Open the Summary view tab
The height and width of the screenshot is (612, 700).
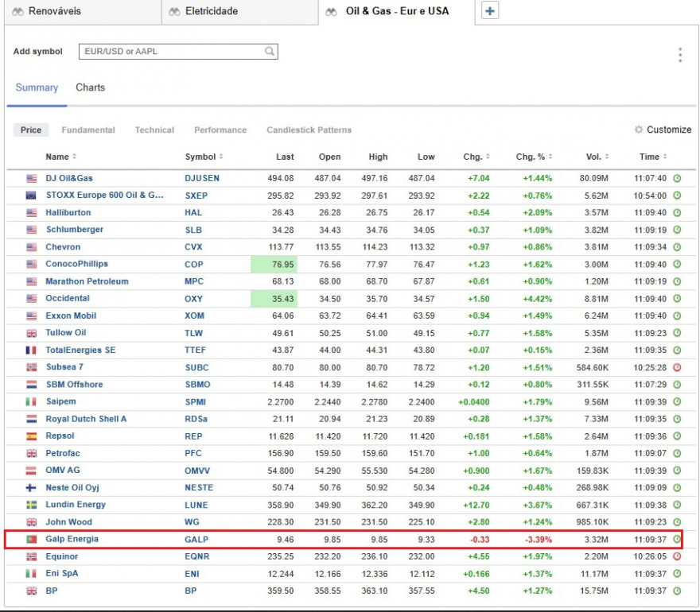[37, 88]
